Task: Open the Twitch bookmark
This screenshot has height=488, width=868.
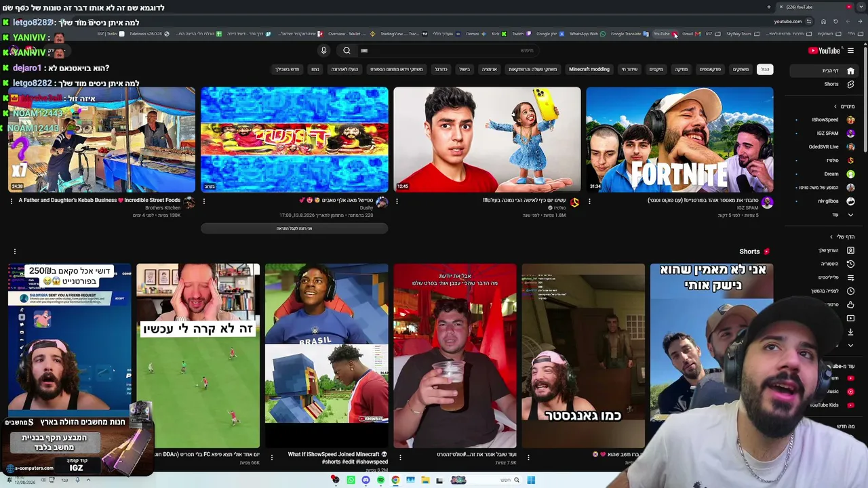Action: 521,34
